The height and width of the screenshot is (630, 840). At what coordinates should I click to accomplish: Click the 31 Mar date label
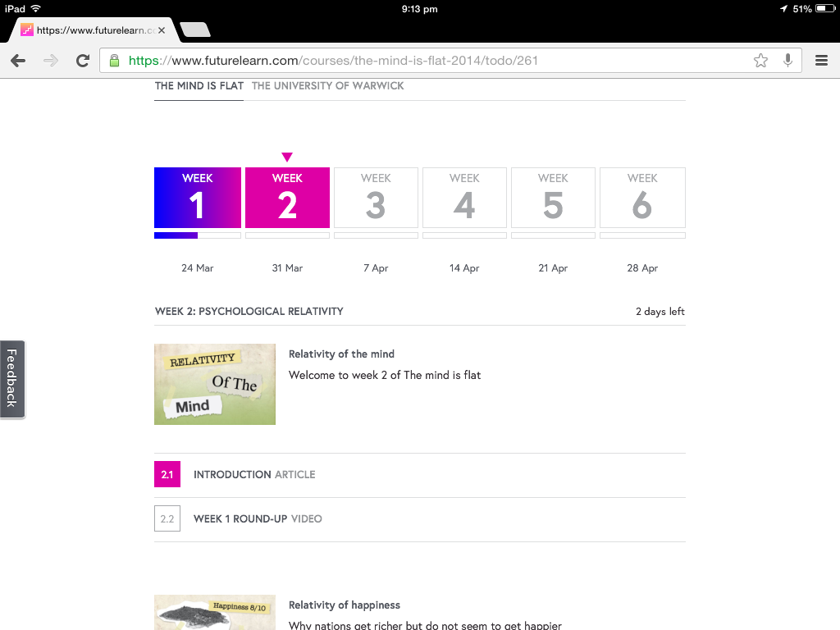pos(287,268)
